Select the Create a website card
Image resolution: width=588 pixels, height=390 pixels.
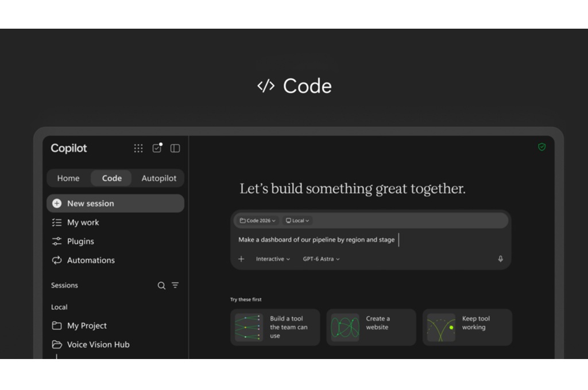click(371, 327)
